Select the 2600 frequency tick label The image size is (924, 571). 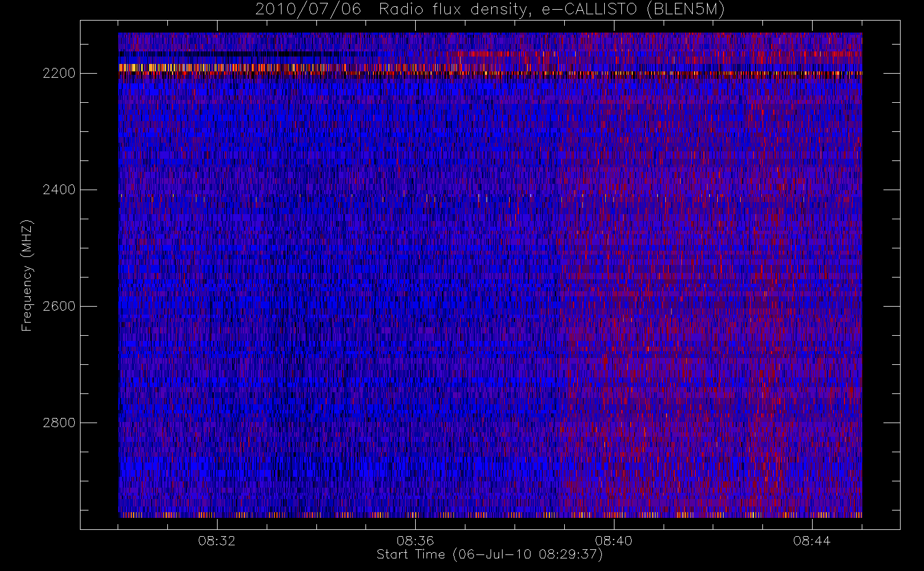tap(59, 306)
